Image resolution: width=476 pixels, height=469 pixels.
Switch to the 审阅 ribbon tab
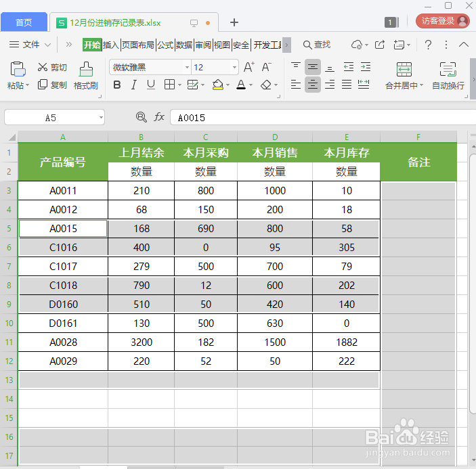pyautogui.click(x=203, y=45)
